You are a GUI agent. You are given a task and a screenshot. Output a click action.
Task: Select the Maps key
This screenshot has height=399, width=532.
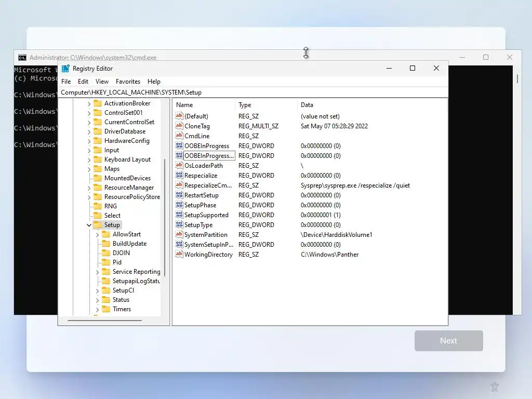coord(112,169)
